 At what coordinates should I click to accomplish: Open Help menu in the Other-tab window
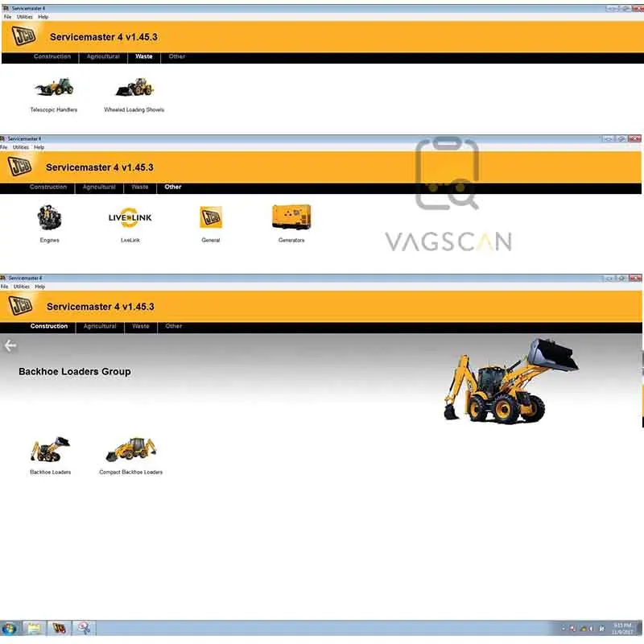coord(39,147)
